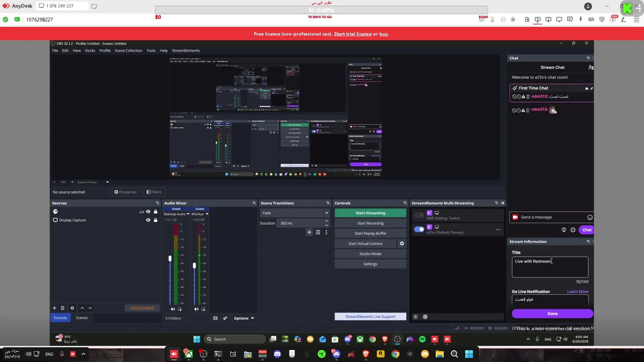Delete the scene transition with trash icon
This screenshot has height=362, width=644.
point(318,232)
